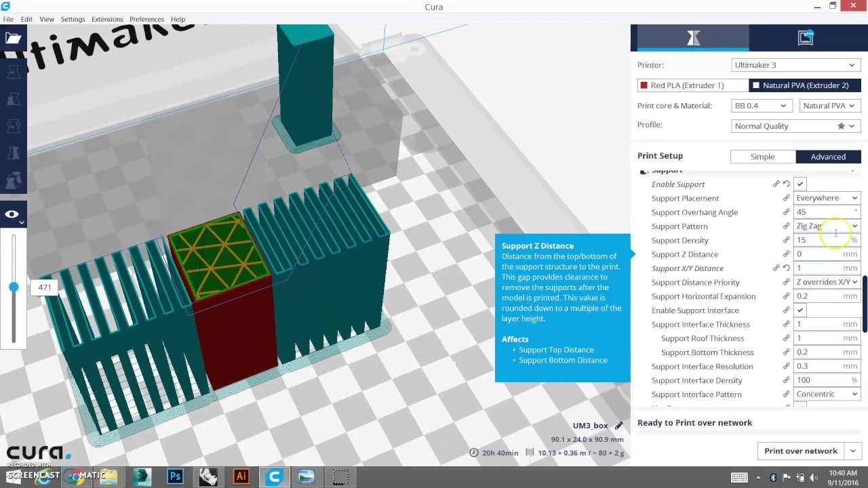Open the Settings menu
The height and width of the screenshot is (488, 868).
[73, 19]
